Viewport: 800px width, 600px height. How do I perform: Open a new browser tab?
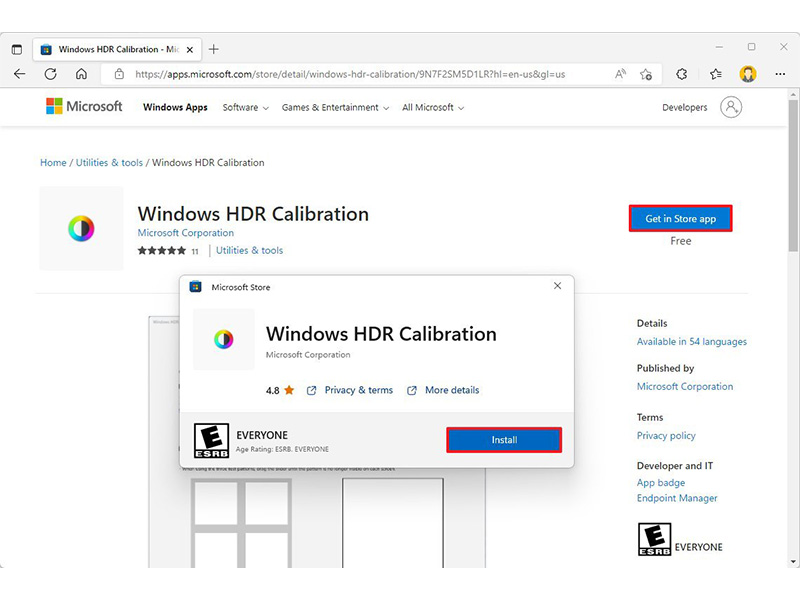pyautogui.click(x=214, y=49)
